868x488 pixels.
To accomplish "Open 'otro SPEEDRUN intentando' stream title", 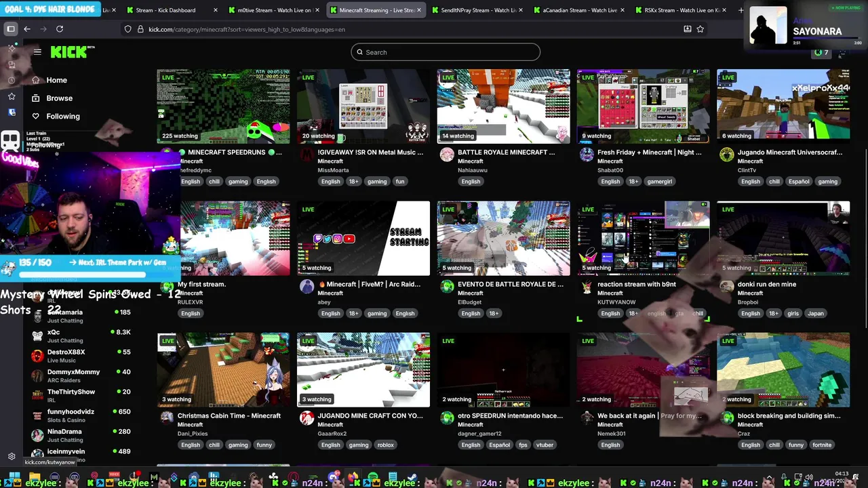I will point(510,415).
